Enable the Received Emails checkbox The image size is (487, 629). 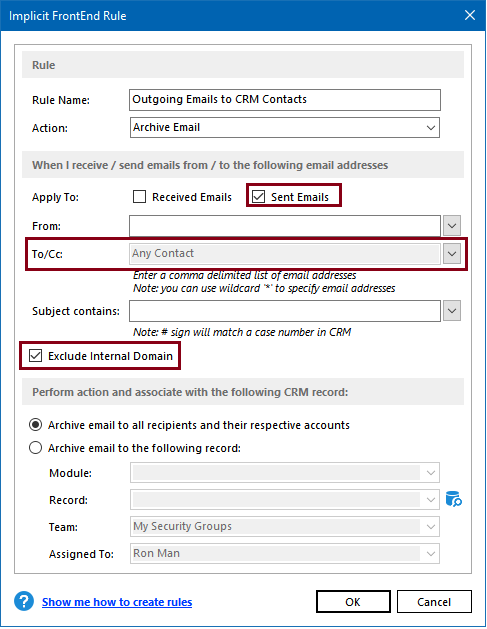pos(139,197)
